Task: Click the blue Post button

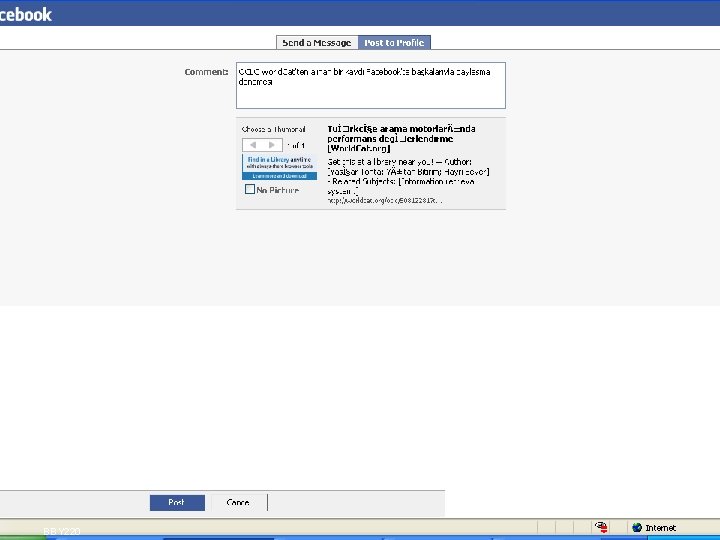Action: (x=177, y=502)
